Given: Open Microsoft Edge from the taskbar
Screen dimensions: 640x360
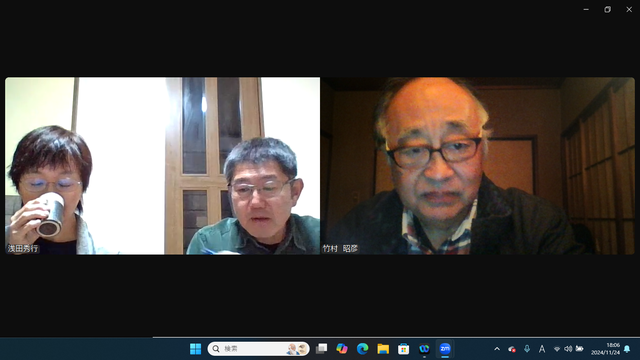Looking at the screenshot, I should pyautogui.click(x=362, y=349).
